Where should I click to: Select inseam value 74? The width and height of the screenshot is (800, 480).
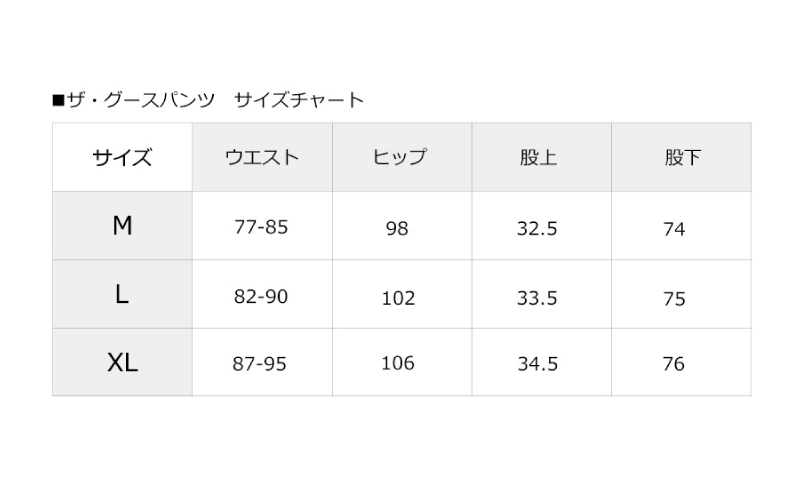point(674,229)
